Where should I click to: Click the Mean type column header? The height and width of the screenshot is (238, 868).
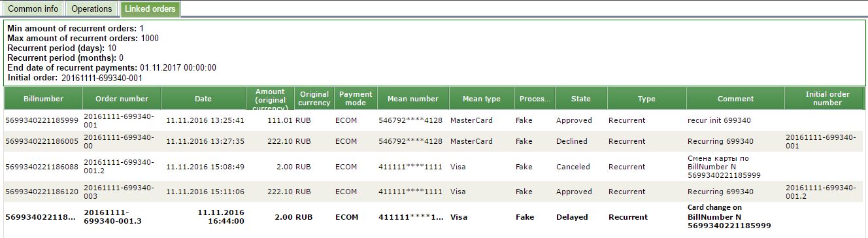pos(482,99)
